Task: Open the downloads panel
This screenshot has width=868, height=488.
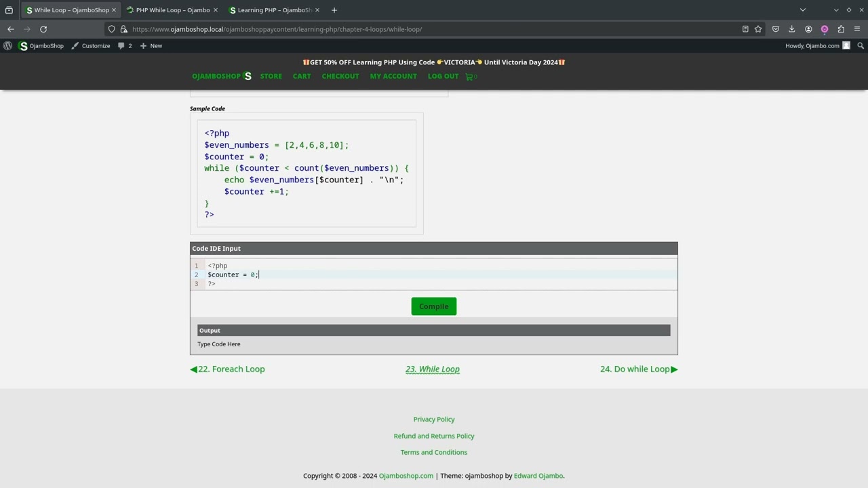Action: point(792,29)
